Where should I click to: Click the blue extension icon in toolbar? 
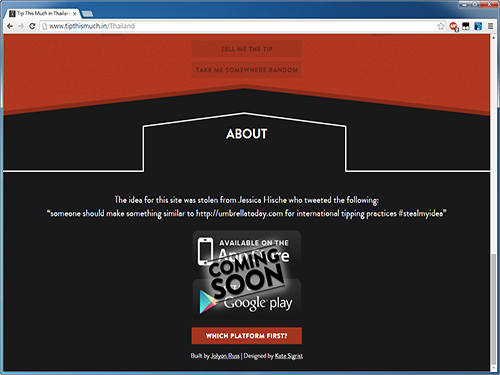pos(478,26)
